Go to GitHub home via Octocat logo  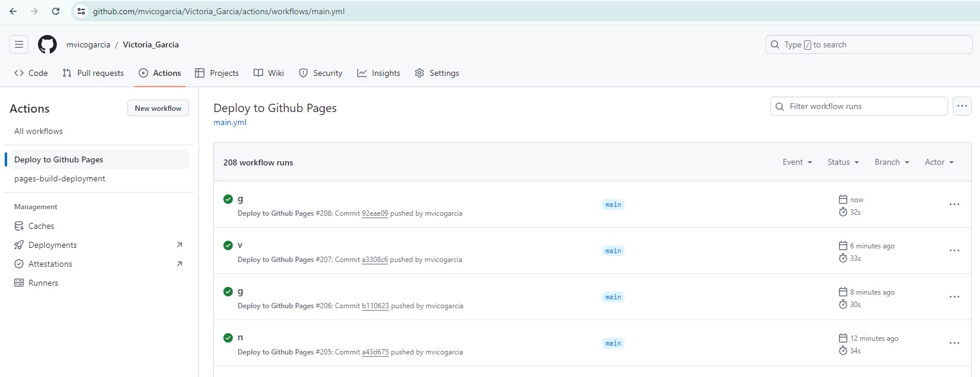pos(47,44)
